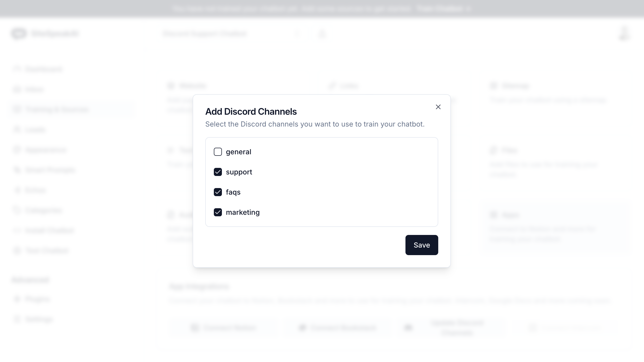Close the Add Discord Channels dialog
This screenshot has height=362, width=644.
(x=438, y=107)
